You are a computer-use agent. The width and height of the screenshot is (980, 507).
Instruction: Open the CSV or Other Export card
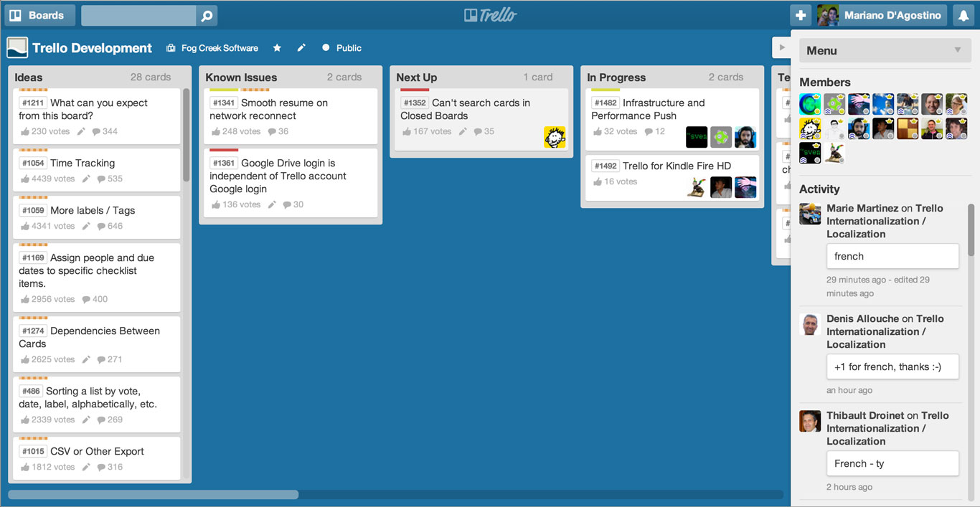[x=96, y=458]
